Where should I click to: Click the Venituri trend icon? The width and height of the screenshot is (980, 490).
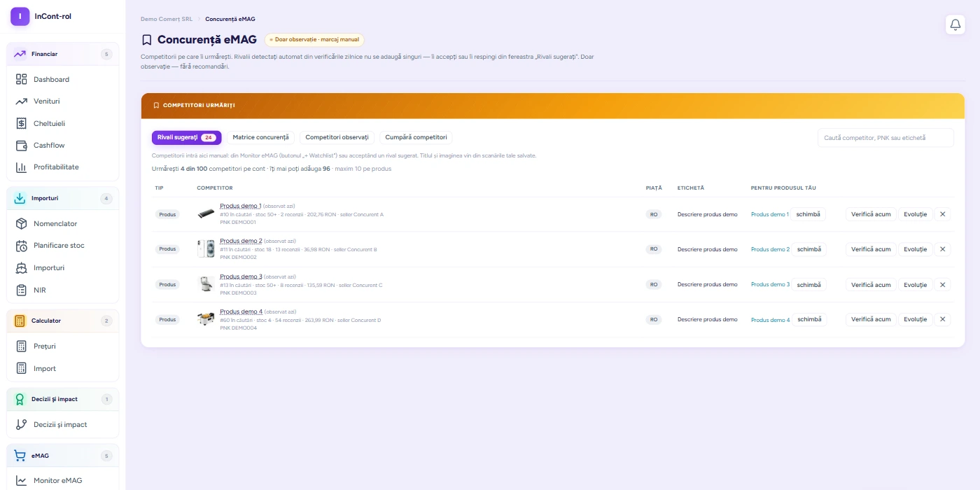coord(21,101)
